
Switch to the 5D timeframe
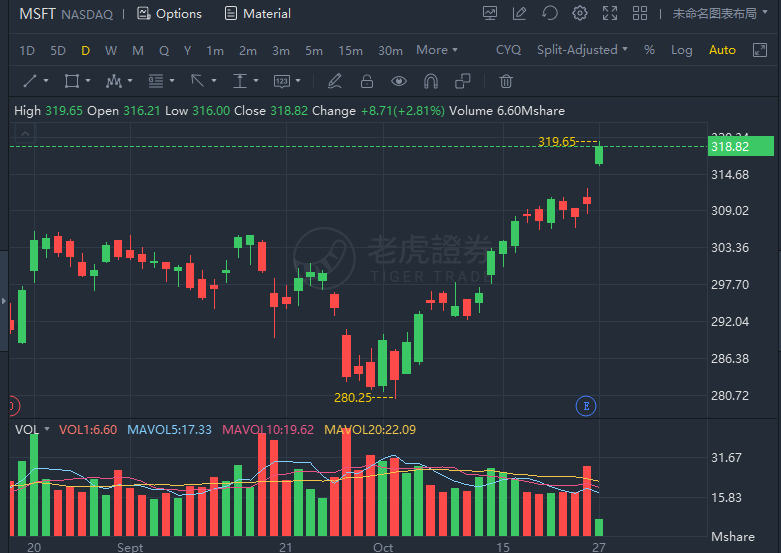58,50
